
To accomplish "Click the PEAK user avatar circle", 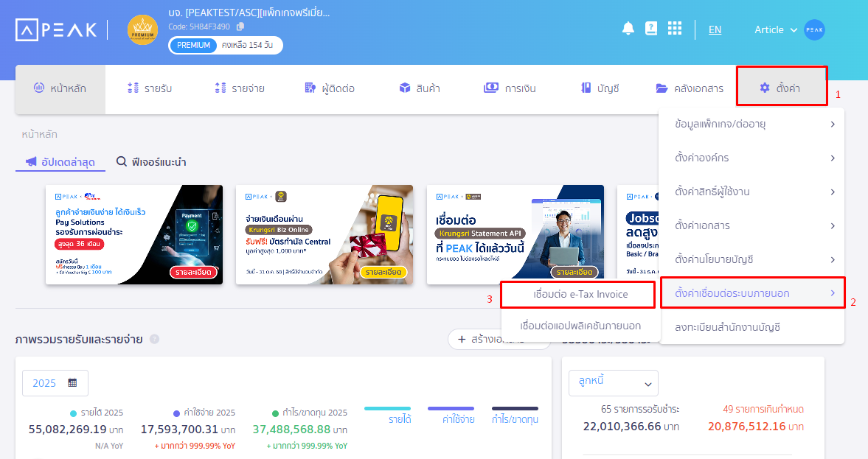I will [814, 29].
